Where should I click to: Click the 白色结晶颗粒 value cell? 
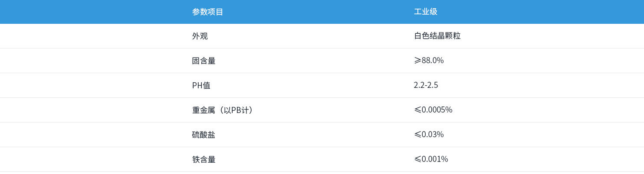(x=437, y=36)
